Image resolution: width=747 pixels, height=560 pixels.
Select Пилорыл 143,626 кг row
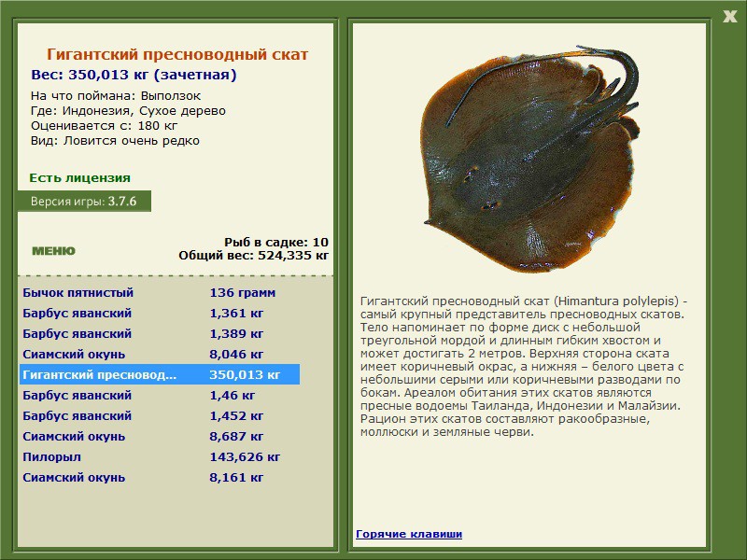pyautogui.click(x=160, y=456)
